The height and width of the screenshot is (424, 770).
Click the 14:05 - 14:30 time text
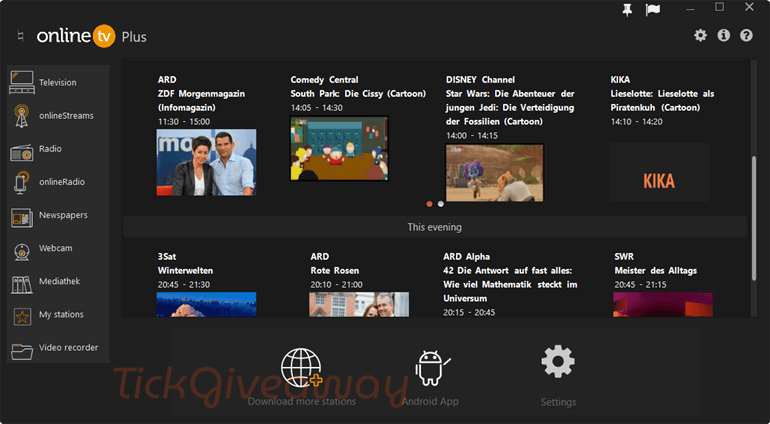click(x=317, y=108)
